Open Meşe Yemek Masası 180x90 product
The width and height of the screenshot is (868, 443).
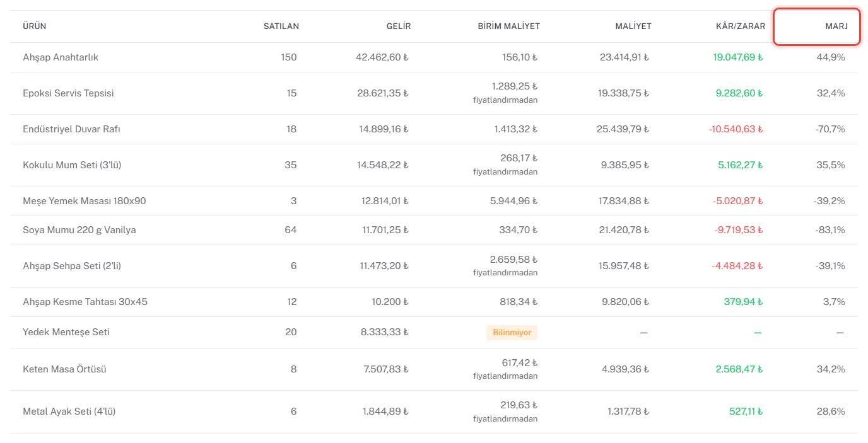[x=434, y=201]
